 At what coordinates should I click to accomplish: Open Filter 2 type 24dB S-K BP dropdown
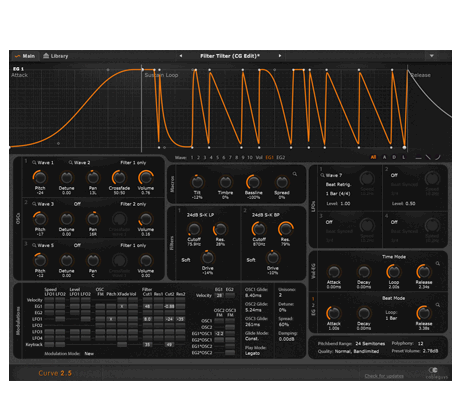pyautogui.click(x=265, y=215)
